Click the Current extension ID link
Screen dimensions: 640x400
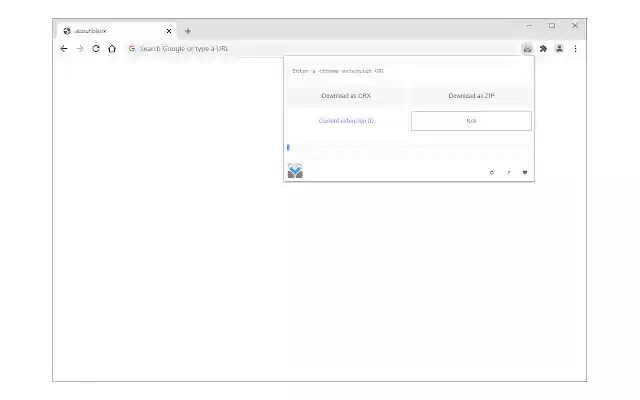tap(346, 121)
